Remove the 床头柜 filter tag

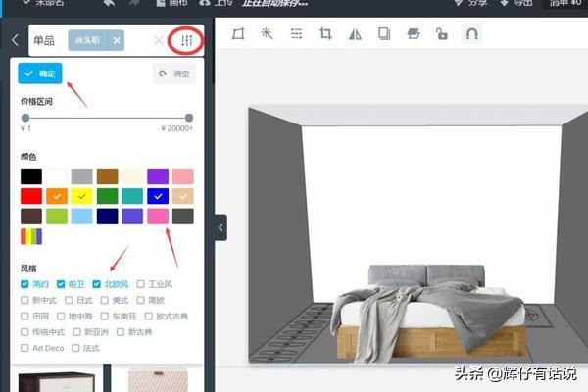click(117, 40)
